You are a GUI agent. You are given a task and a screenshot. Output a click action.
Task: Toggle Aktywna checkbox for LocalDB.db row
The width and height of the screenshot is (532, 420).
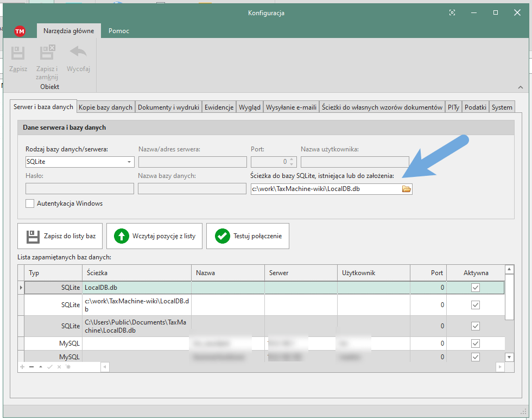click(476, 288)
